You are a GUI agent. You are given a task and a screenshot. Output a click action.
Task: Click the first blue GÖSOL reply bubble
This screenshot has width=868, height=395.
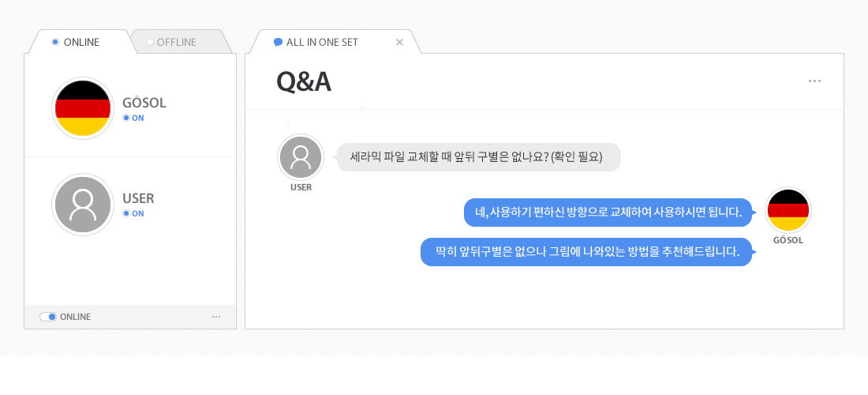607,212
